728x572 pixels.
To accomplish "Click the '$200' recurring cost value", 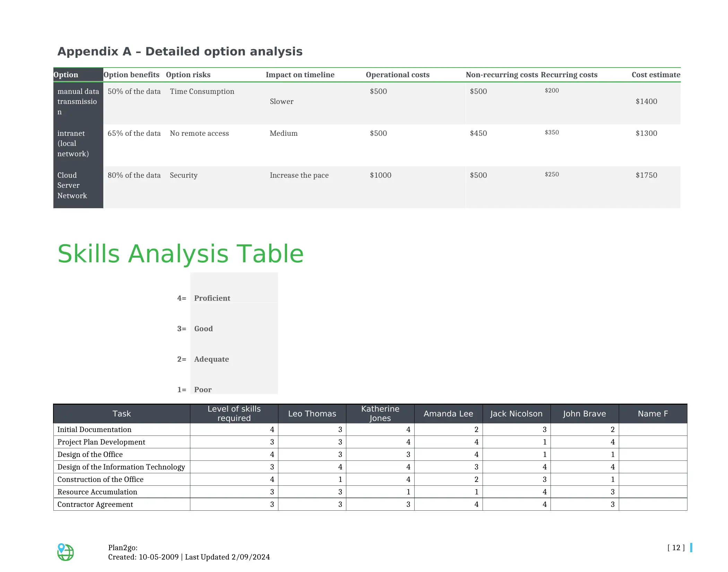I will coord(552,90).
